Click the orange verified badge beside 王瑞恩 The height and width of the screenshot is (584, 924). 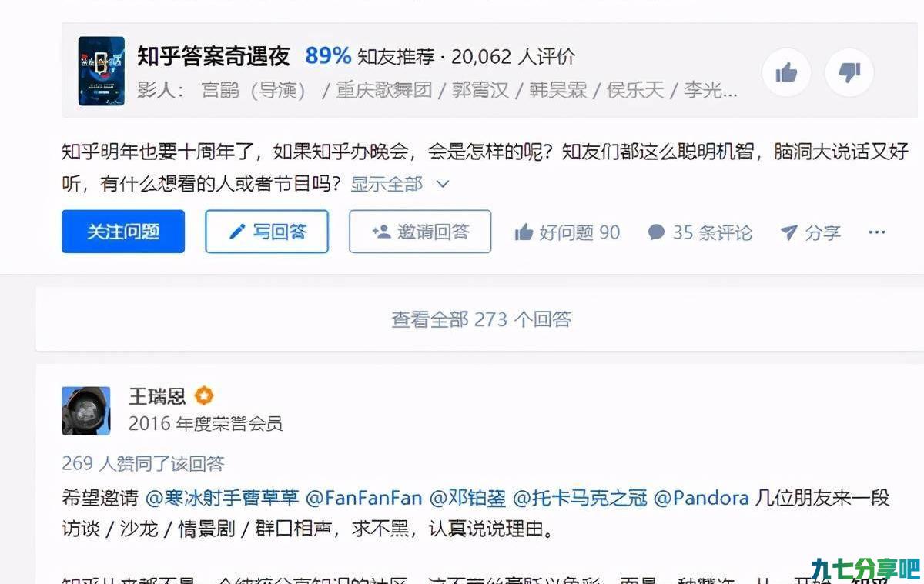[x=204, y=396]
